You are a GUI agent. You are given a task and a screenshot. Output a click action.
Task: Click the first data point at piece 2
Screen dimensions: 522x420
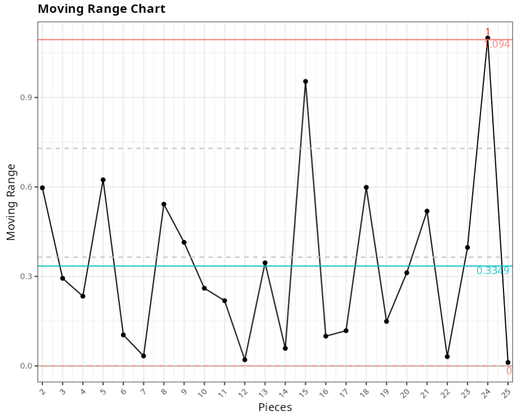pyautogui.click(x=43, y=187)
